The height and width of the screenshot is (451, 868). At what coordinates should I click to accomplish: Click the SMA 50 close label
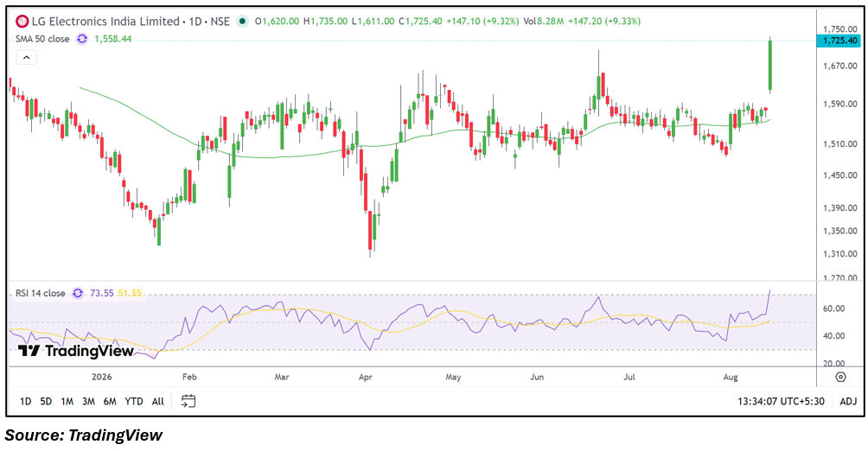pyautogui.click(x=42, y=39)
